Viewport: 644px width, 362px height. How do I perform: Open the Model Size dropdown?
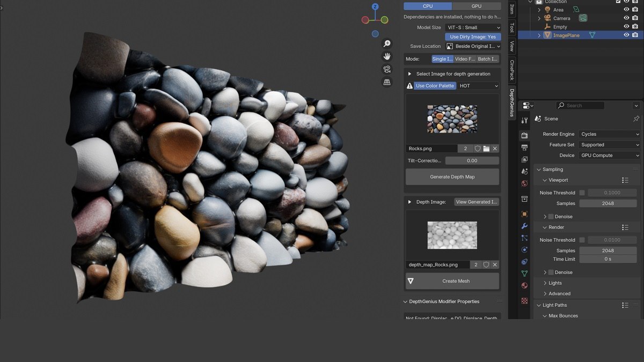click(473, 27)
